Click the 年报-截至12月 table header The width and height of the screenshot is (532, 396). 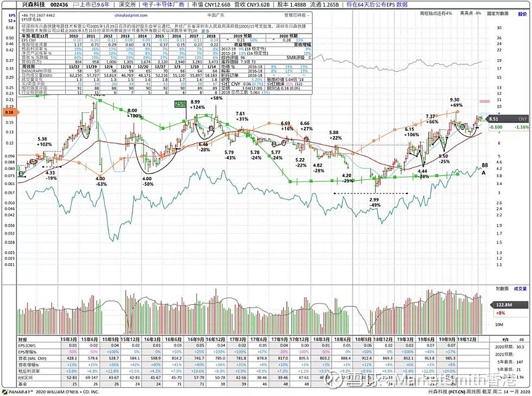35,36
